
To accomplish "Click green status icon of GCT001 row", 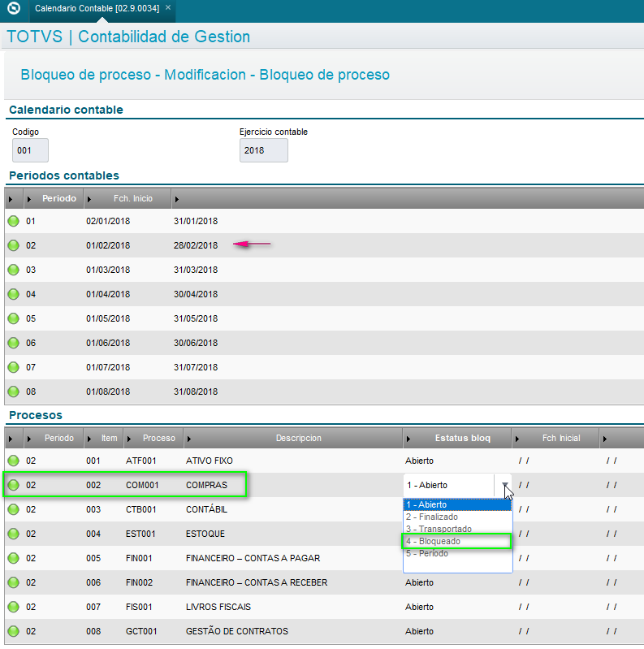I will 14,632.
